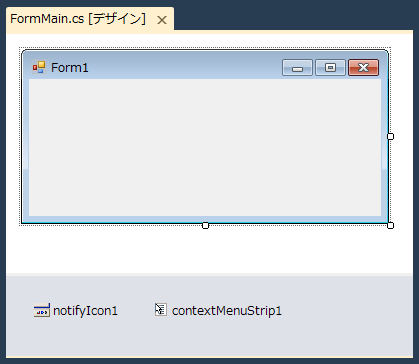Select the Form1 client area
Viewport: 419px width, 364px height.
[205, 148]
